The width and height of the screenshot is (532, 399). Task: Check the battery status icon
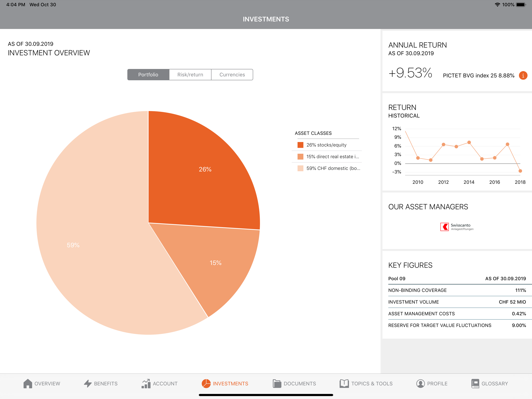point(521,4)
